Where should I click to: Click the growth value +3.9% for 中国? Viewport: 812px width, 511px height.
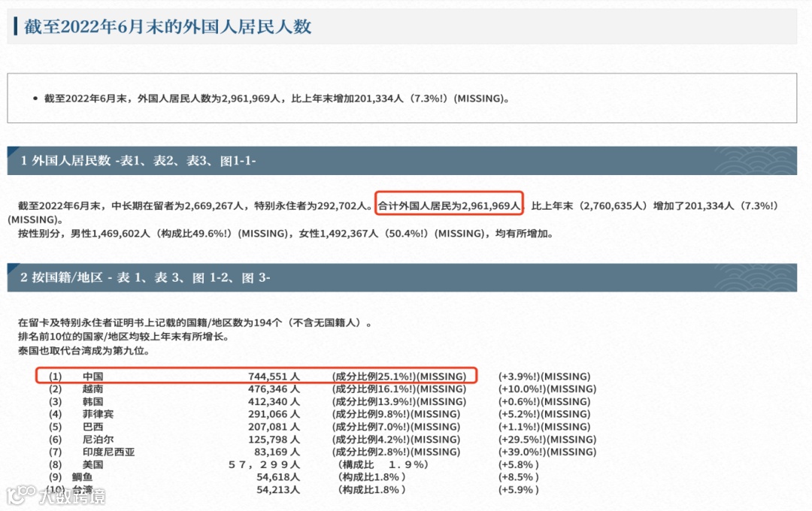coord(544,376)
